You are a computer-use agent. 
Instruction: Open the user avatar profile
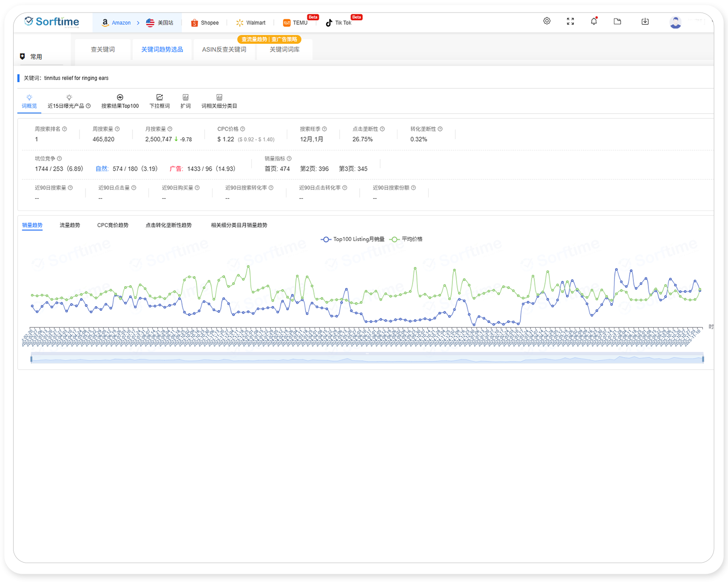[675, 22]
